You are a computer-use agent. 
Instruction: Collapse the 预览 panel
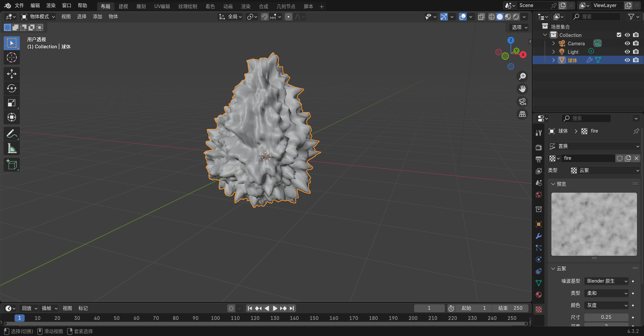click(x=553, y=184)
